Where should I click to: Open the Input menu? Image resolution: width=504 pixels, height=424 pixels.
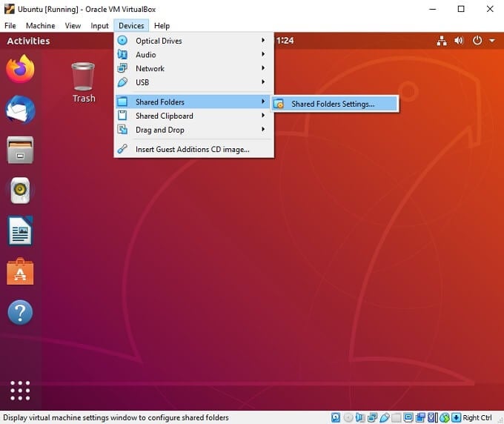[x=99, y=26]
